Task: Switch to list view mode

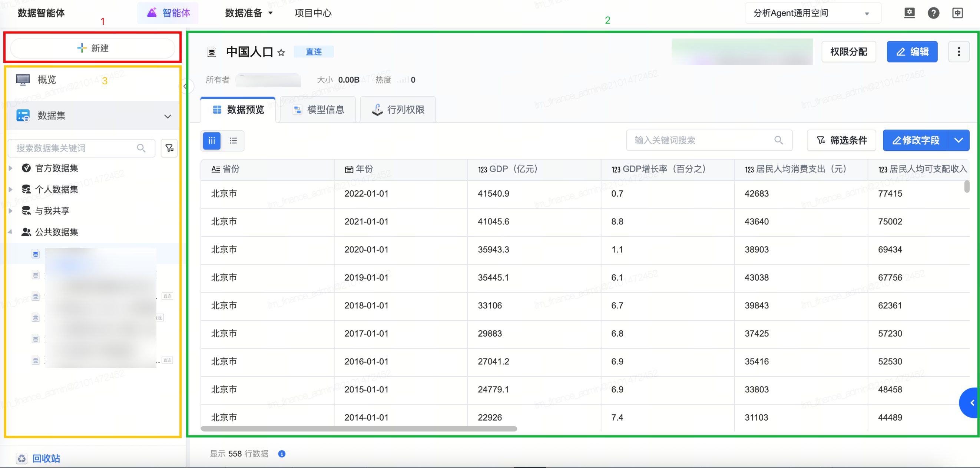Action: [233, 141]
